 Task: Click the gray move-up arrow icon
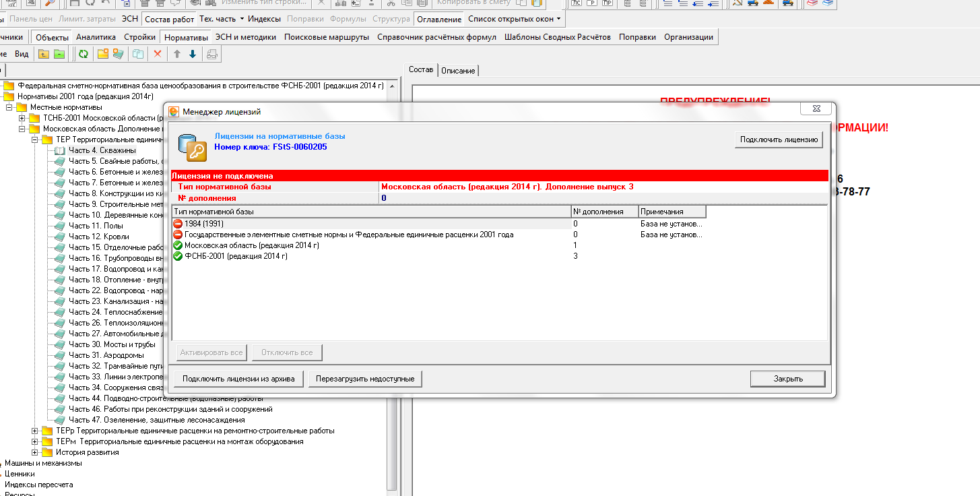click(177, 54)
